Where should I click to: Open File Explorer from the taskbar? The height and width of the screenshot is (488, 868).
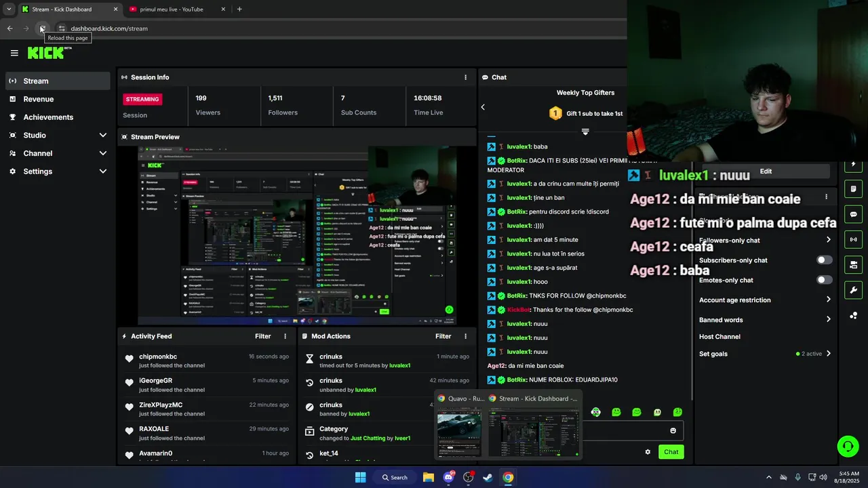[x=429, y=477]
